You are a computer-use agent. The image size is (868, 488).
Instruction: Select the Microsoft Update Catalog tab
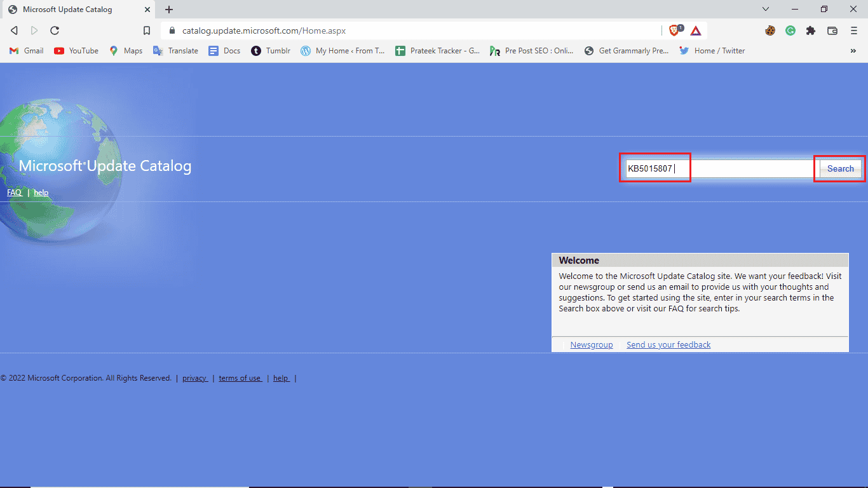click(78, 10)
